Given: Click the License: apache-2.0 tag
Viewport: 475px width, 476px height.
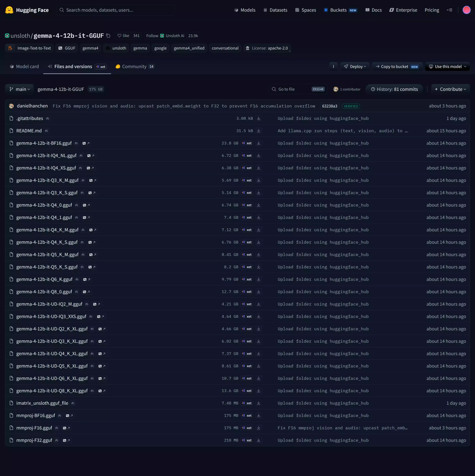Looking at the screenshot, I should tap(267, 48).
